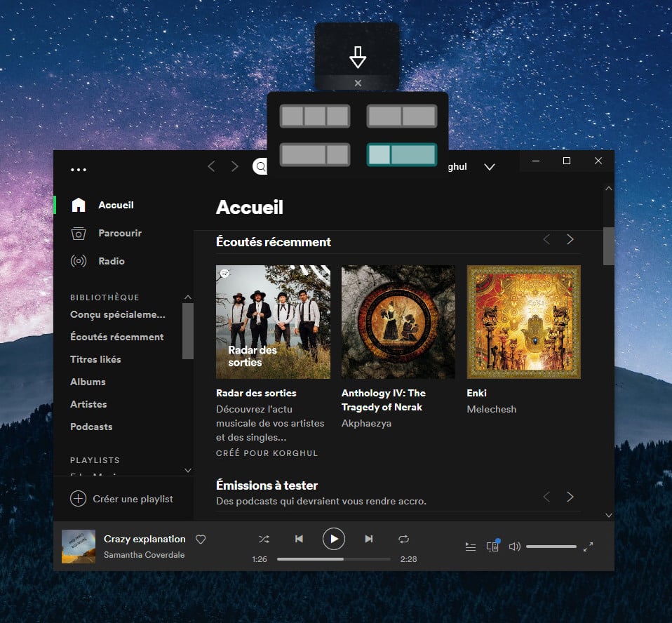Click Créer une playlist button

[x=122, y=499]
